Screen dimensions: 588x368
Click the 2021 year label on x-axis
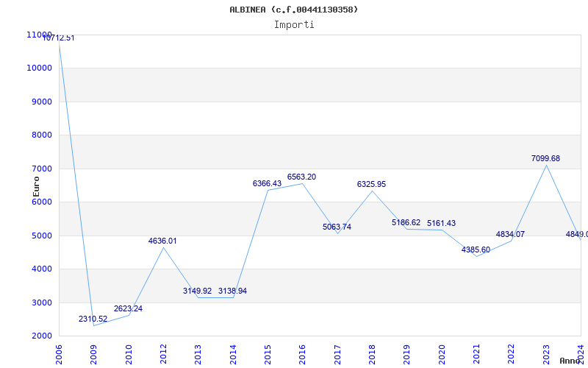click(x=476, y=355)
